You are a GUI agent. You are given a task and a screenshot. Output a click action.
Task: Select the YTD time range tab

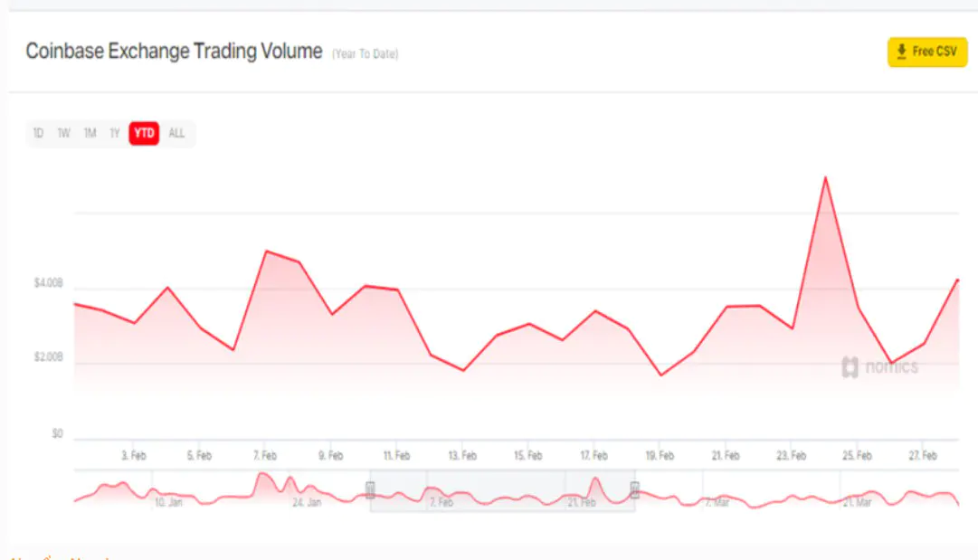tap(144, 133)
